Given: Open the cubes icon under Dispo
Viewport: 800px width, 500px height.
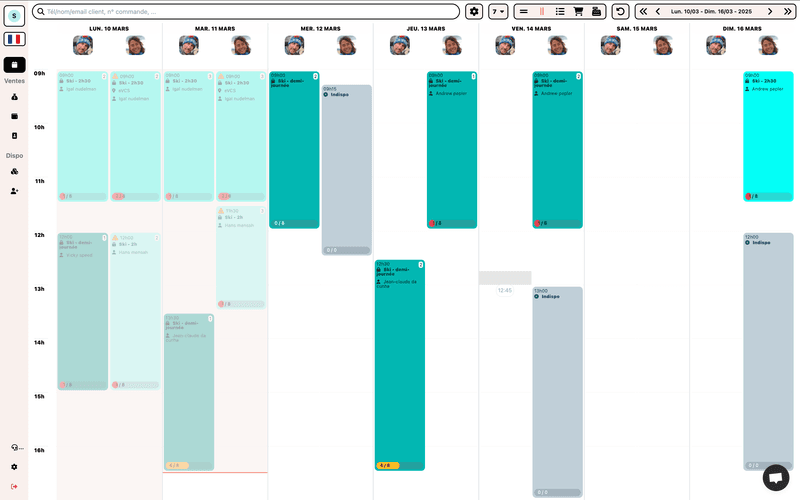Looking at the screenshot, I should [14, 171].
